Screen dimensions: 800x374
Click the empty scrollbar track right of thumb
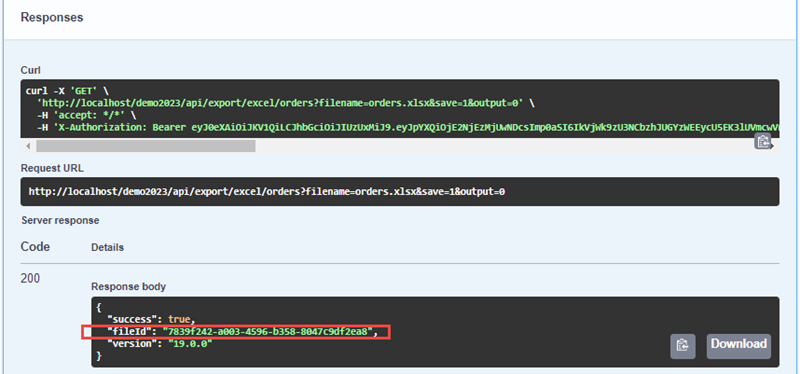(x=503, y=146)
